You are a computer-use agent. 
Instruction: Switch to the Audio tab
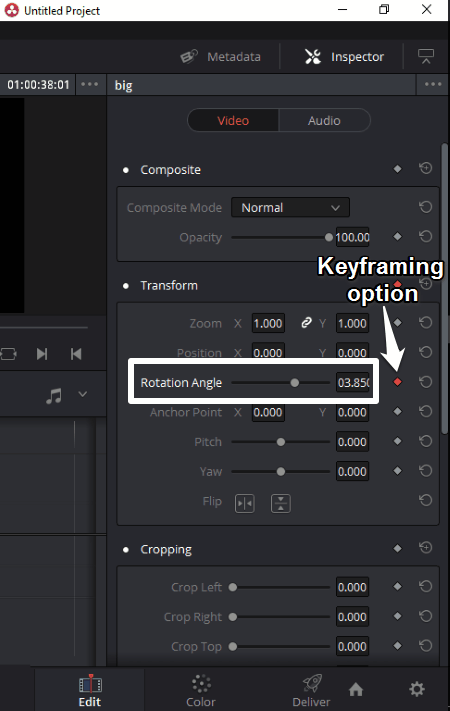(x=324, y=121)
